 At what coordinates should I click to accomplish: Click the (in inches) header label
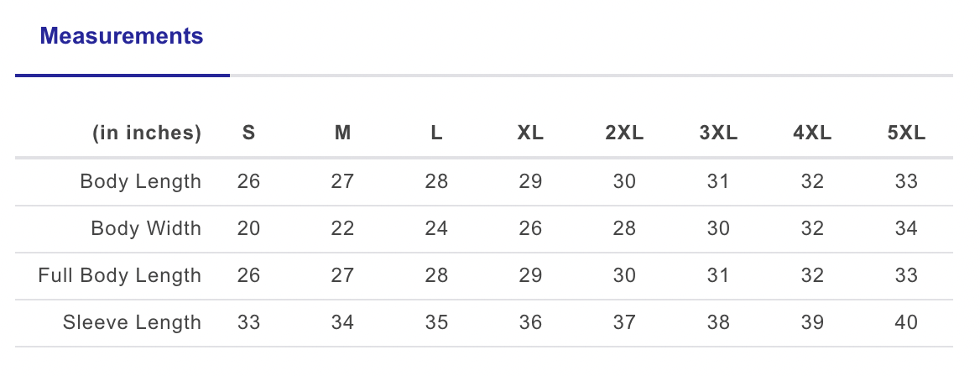(x=147, y=133)
